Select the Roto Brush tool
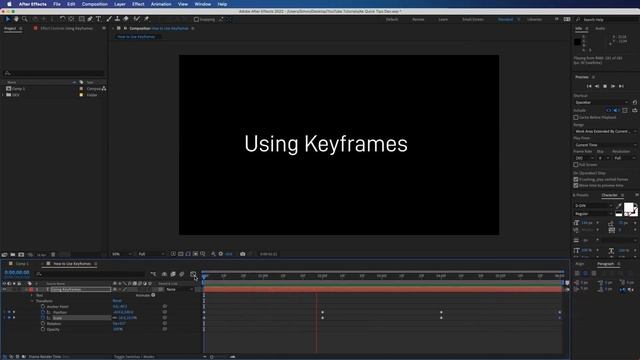The image size is (640, 360). click(137, 19)
